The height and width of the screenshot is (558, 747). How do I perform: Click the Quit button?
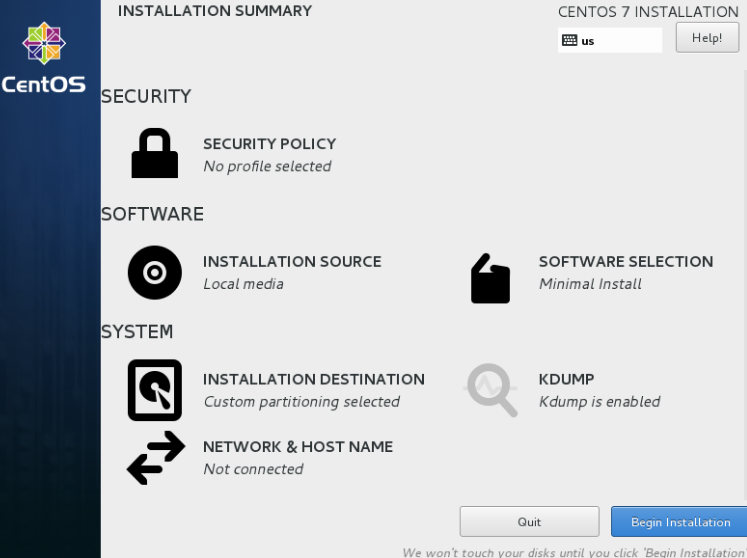coord(529,522)
